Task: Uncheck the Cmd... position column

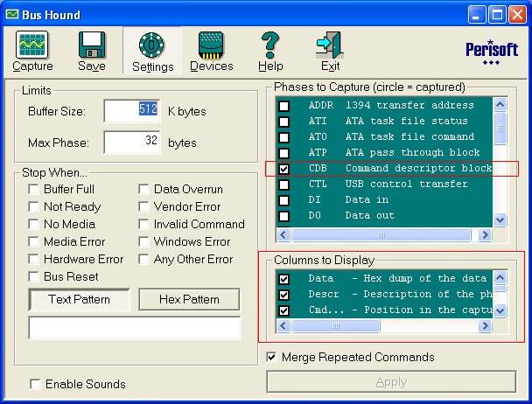Action: pyautogui.click(x=284, y=310)
